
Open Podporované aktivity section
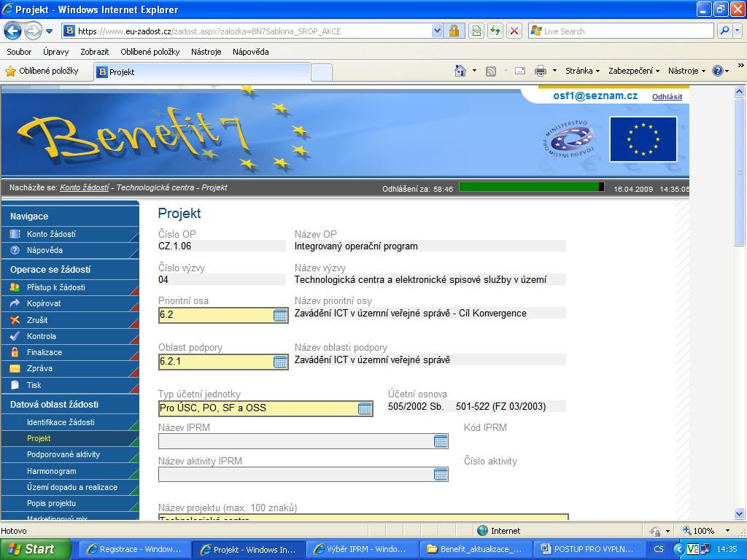[70, 455]
